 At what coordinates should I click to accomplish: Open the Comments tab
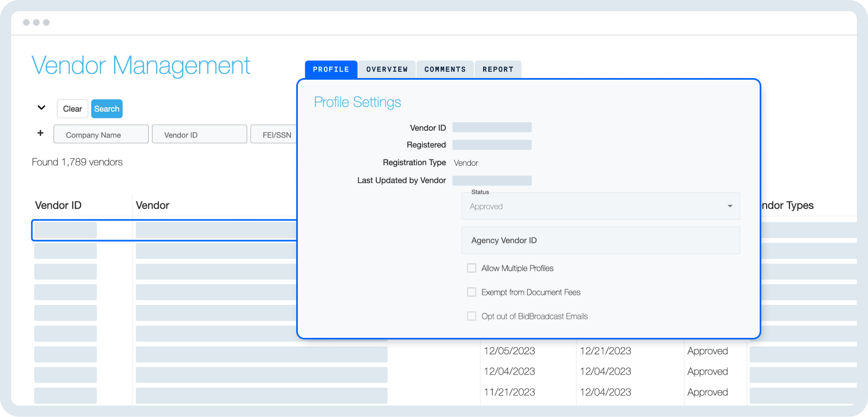coord(445,70)
